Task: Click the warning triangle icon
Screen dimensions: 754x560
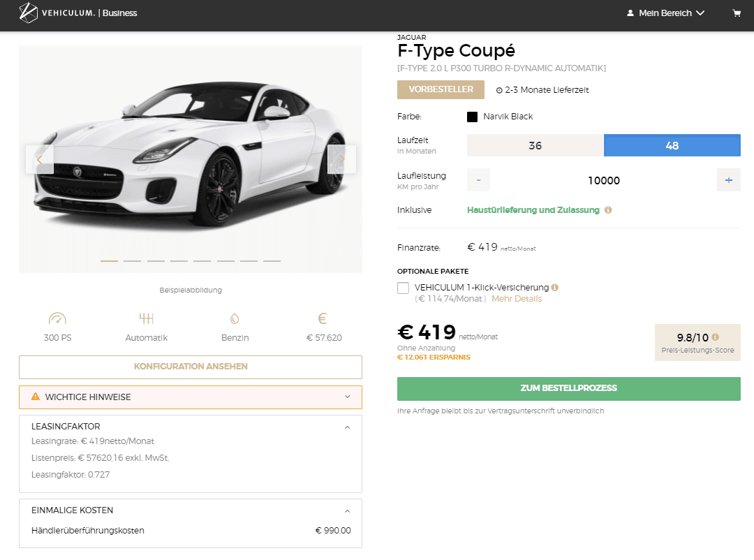Action: point(36,397)
